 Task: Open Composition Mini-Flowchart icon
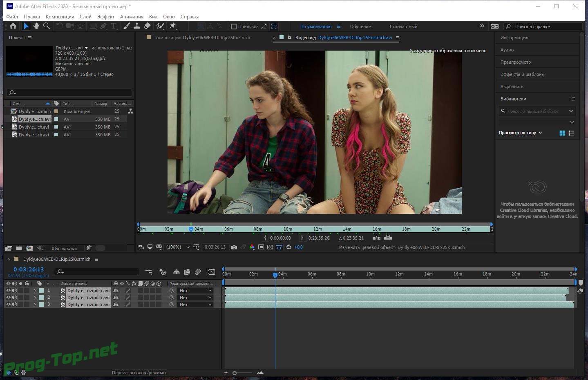149,272
